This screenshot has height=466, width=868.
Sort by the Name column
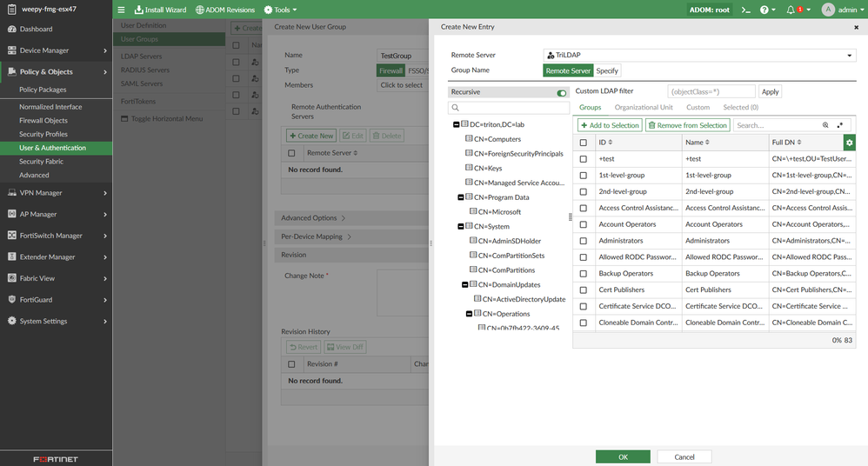click(697, 143)
